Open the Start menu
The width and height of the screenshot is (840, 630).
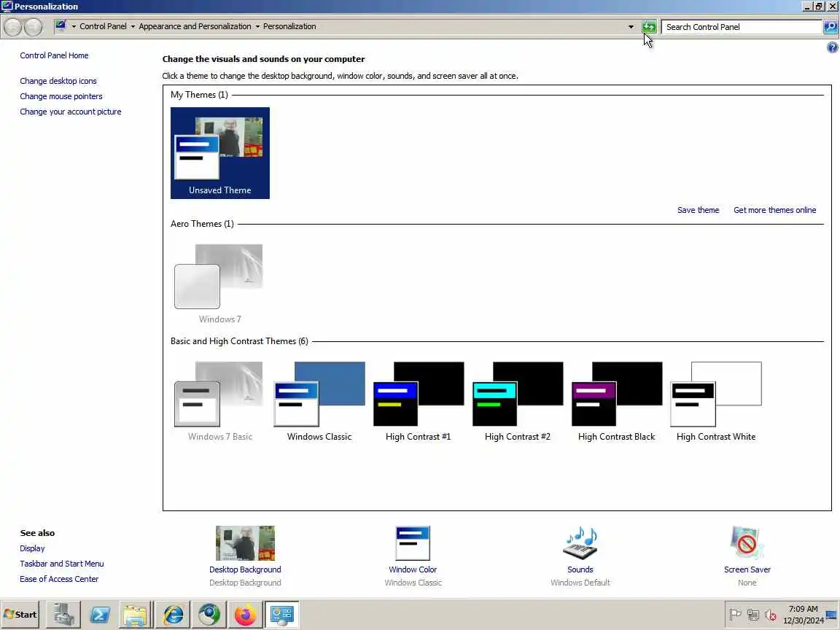pyautogui.click(x=20, y=615)
